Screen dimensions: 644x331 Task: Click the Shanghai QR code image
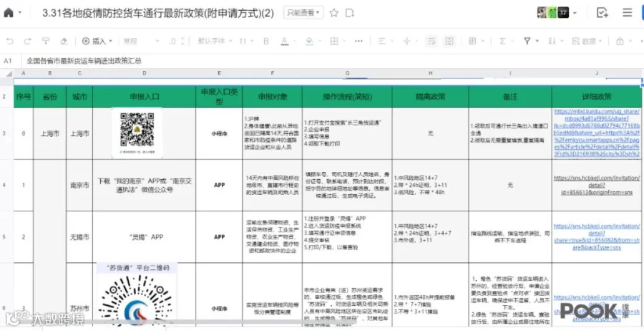(x=137, y=133)
